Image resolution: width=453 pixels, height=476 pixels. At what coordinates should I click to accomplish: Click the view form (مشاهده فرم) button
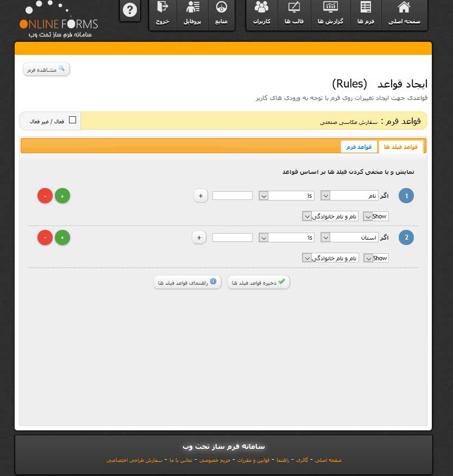pos(46,70)
